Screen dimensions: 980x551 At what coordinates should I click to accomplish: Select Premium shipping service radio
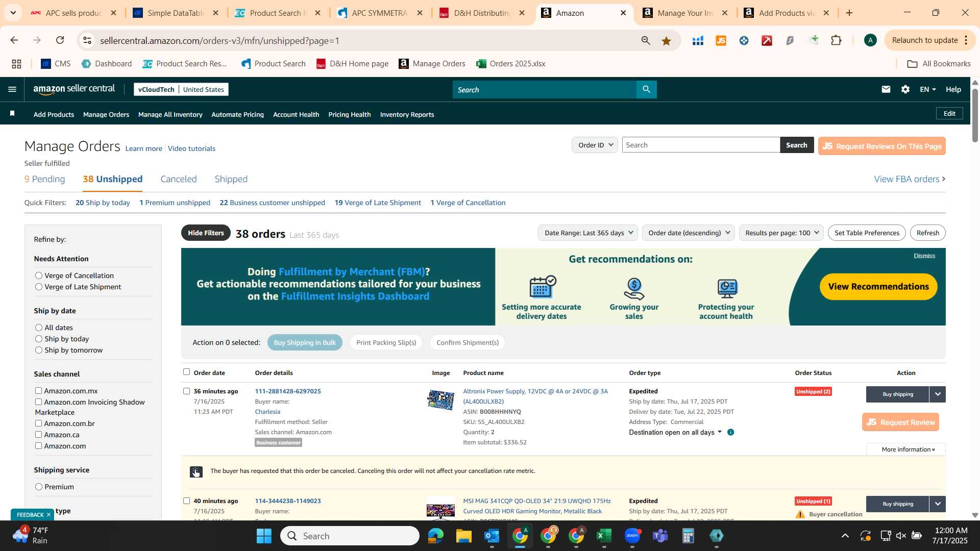(39, 487)
